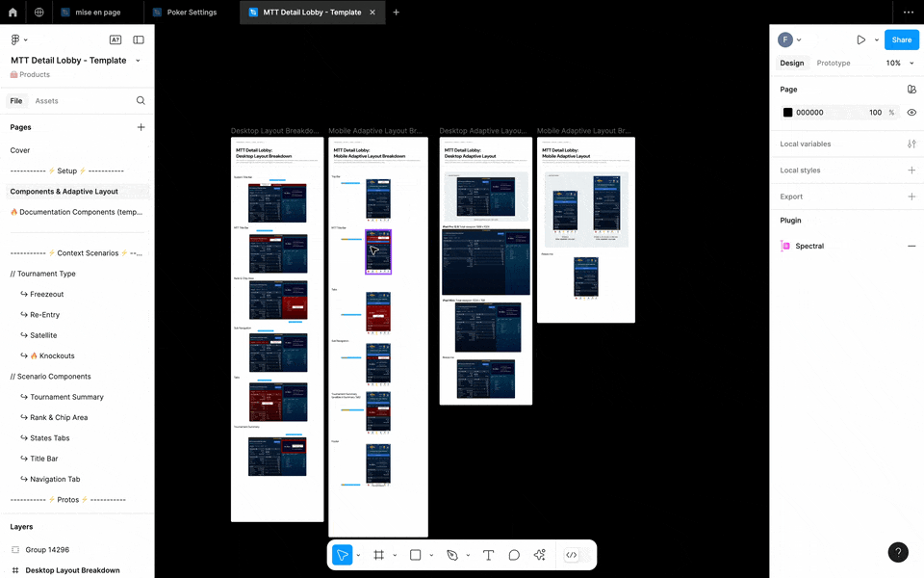The image size is (924, 578).
Task: Collapse the left sidebar panel
Action: (139, 39)
